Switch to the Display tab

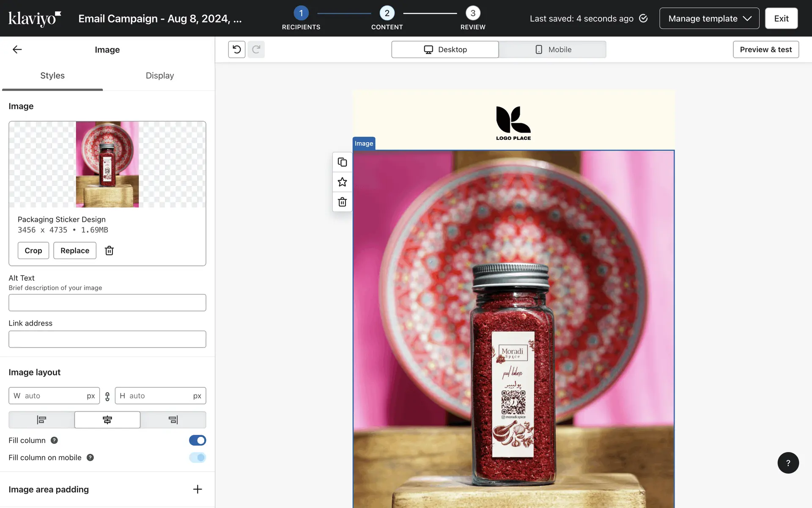click(159, 76)
